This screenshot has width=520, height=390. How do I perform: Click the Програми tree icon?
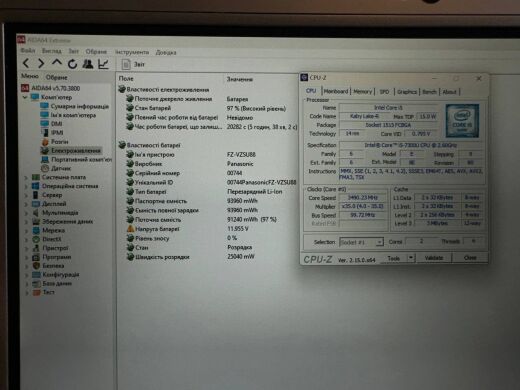click(36, 257)
